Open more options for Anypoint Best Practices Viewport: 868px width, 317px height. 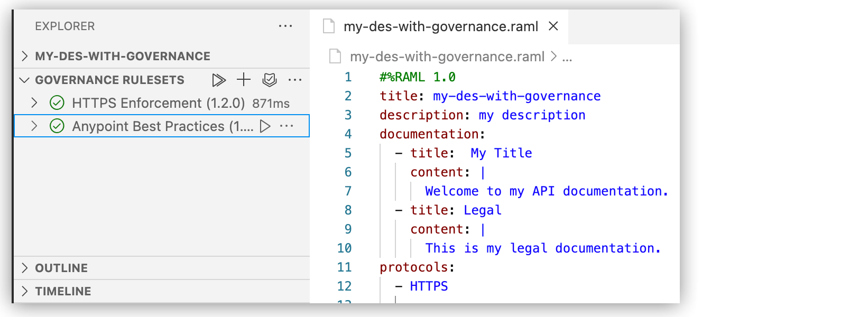(287, 126)
